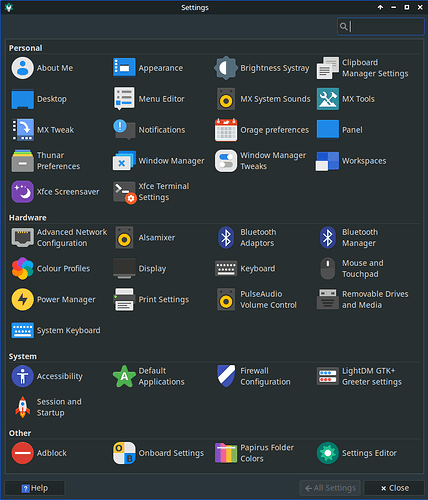428x500 pixels.
Task: Open Print Settings printer icon
Action: (124, 300)
